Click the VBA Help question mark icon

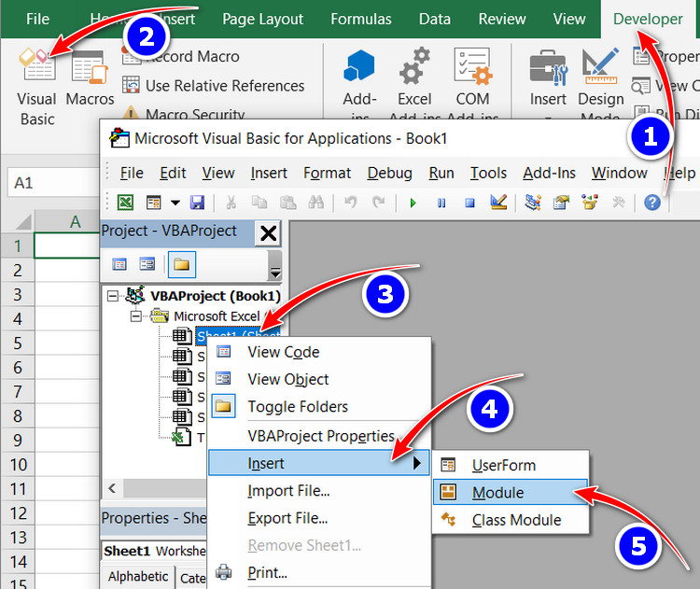click(x=652, y=203)
